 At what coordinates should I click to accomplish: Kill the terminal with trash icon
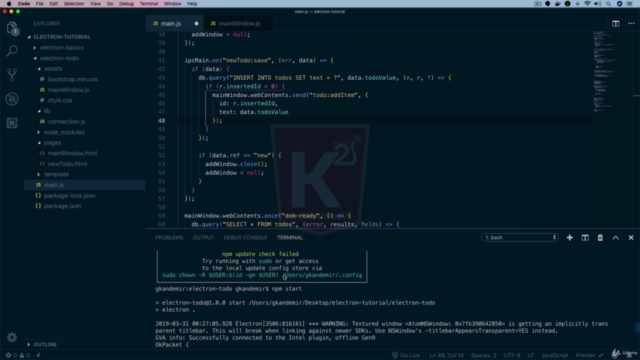point(600,238)
